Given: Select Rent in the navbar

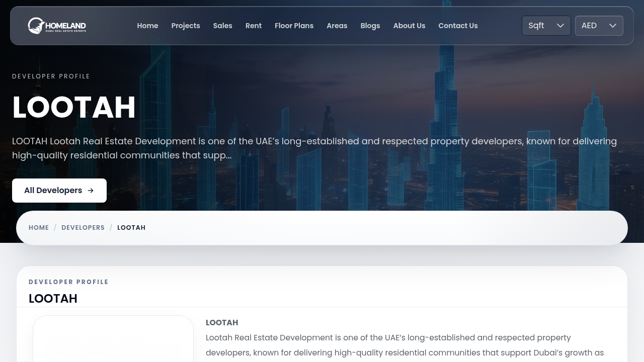Looking at the screenshot, I should pos(254,26).
